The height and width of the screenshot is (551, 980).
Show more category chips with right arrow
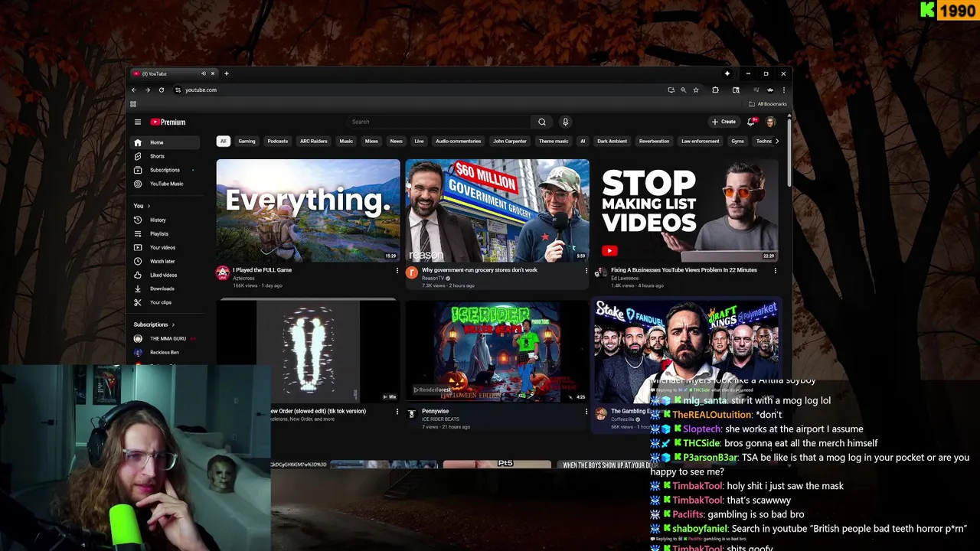click(777, 141)
